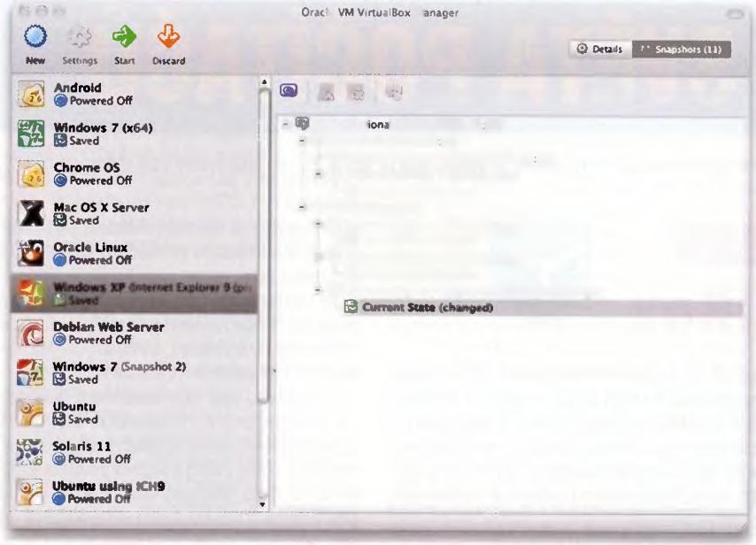This screenshot has height=545, width=756.
Task: Select the Windows 7 (Snapshot 2) icon
Action: click(x=30, y=372)
